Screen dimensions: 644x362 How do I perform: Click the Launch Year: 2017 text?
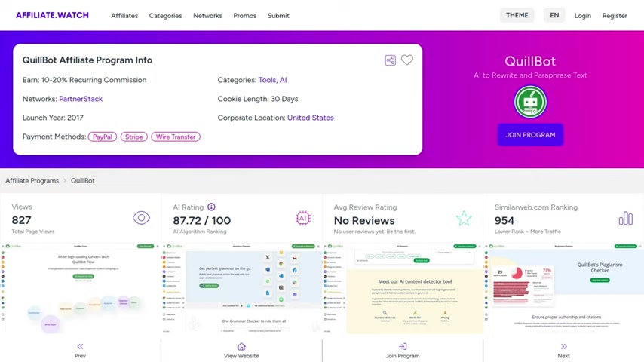pyautogui.click(x=53, y=118)
